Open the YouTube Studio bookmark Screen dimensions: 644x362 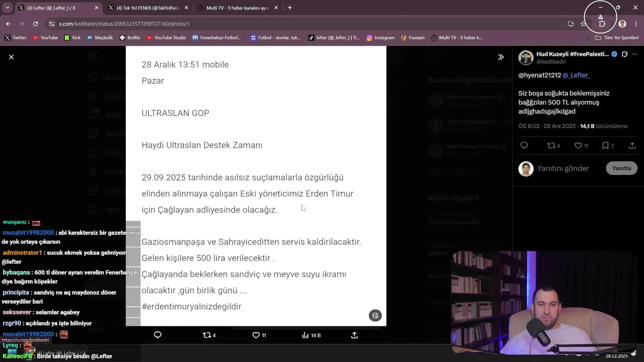click(167, 38)
